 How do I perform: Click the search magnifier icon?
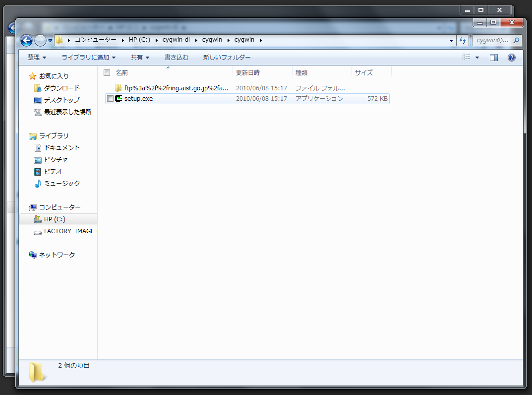[516, 40]
